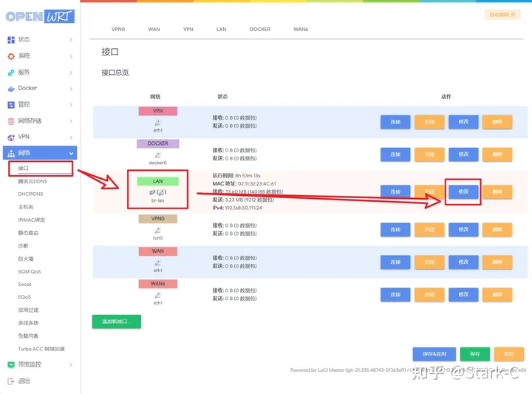Viewport: 532px width, 394px height.
Task: Click the docker0 device icon in the DOCKER row
Action: pos(158,155)
